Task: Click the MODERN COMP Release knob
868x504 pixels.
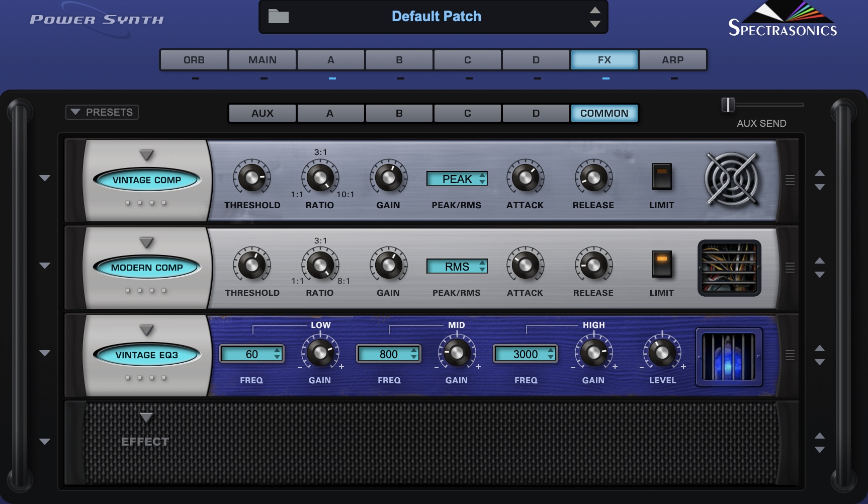Action: [593, 265]
